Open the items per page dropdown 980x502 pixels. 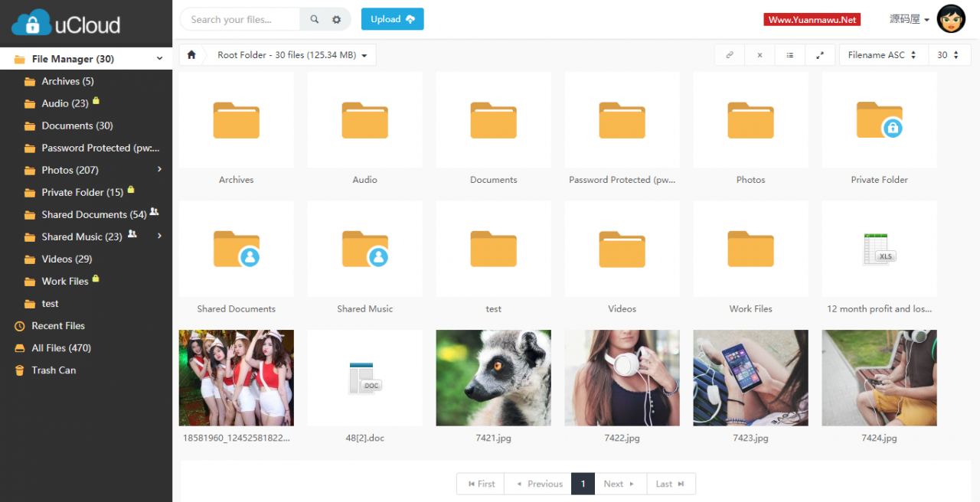[x=949, y=55]
